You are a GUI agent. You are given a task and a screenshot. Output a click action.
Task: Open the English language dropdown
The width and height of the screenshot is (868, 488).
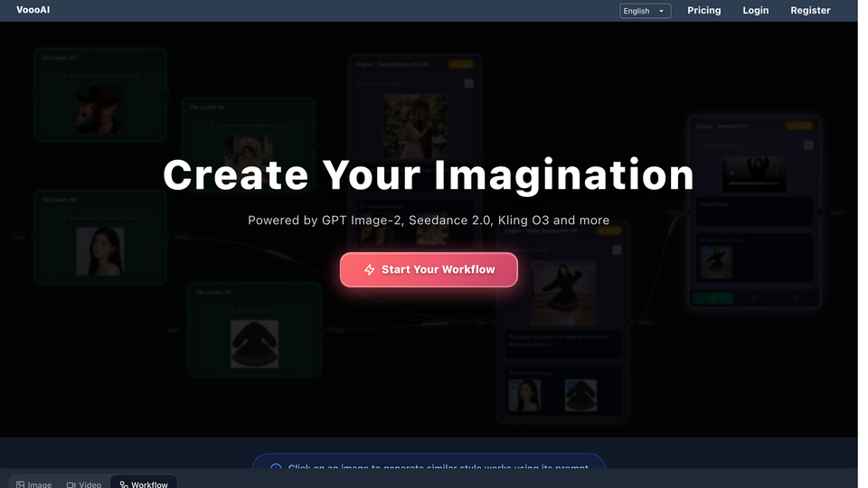tap(645, 11)
